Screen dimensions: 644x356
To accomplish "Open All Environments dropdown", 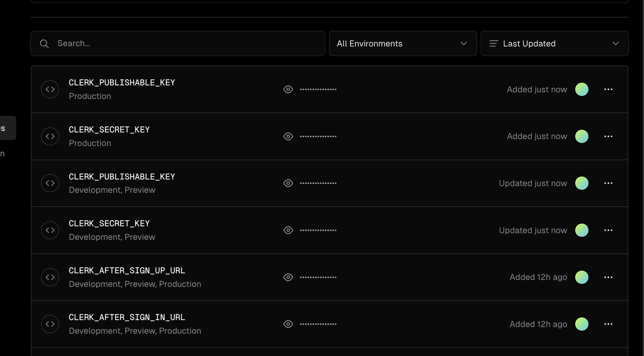I will coord(403,43).
